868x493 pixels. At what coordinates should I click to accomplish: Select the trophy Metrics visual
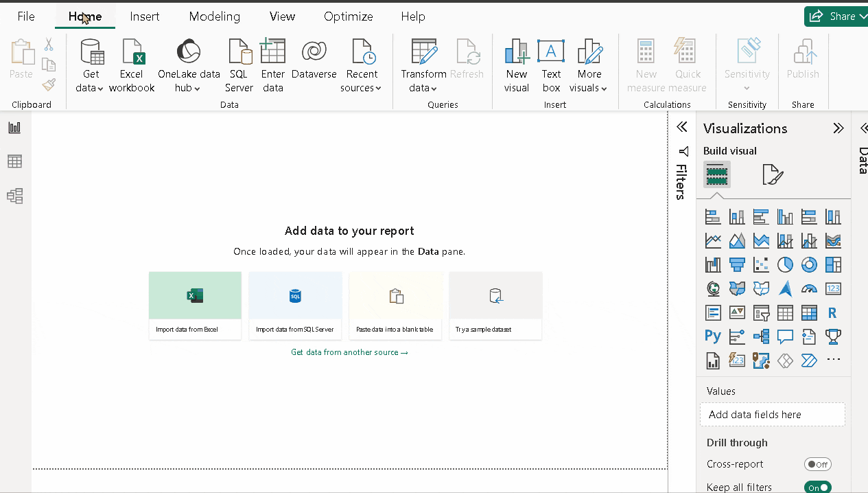(833, 336)
